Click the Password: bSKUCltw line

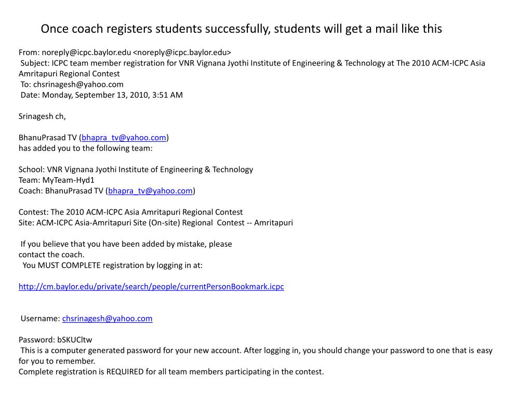point(55,340)
